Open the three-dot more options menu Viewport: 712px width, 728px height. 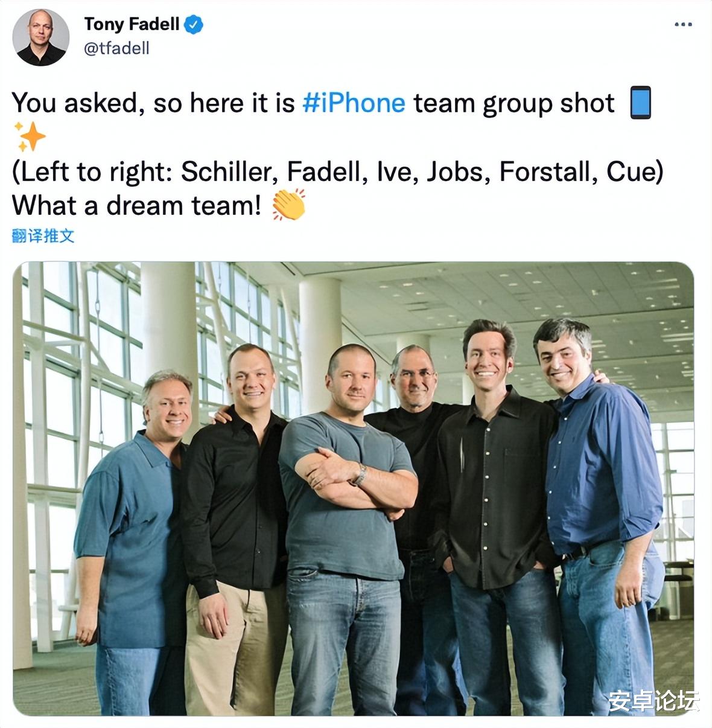(683, 25)
